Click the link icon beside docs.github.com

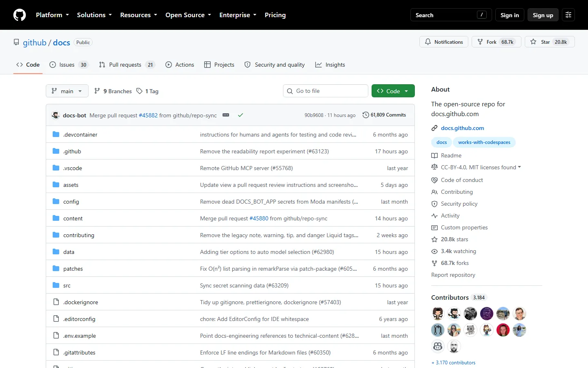pyautogui.click(x=434, y=128)
